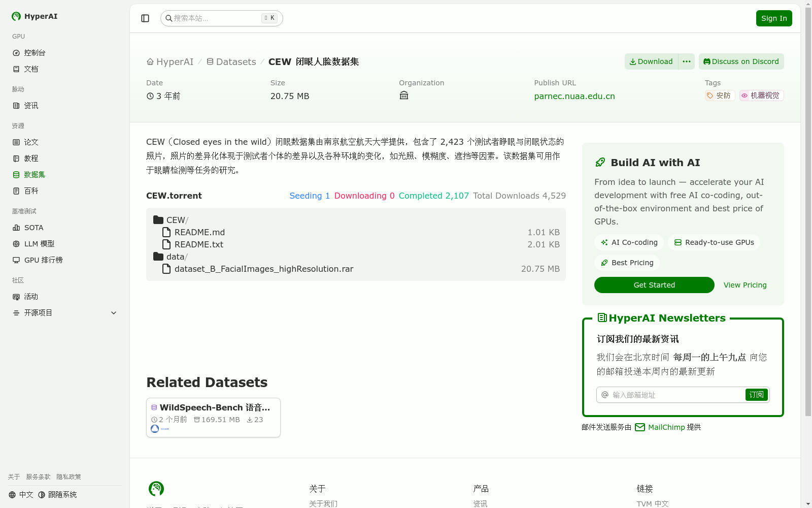Click the CEW folder entry
812x508 pixels.
pyautogui.click(x=171, y=220)
